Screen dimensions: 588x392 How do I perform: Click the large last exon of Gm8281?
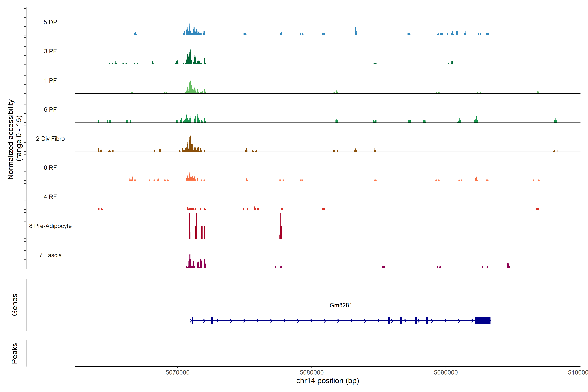[x=482, y=320]
